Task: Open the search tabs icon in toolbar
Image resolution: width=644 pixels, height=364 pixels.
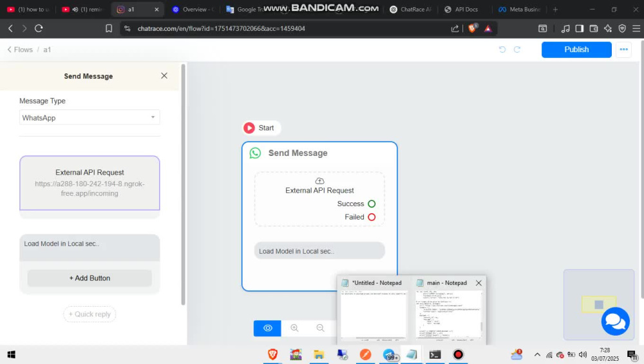Action: tap(542, 28)
